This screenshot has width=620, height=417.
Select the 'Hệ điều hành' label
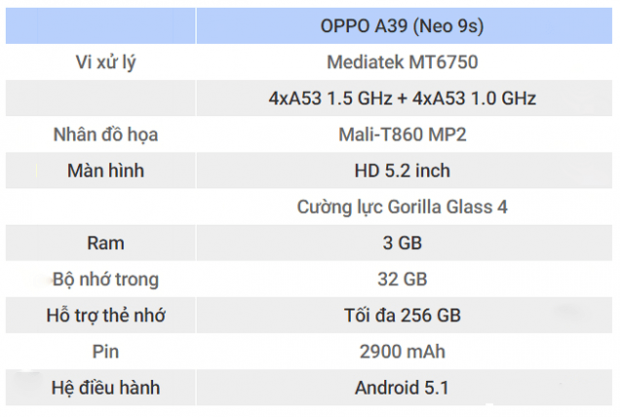coord(105,388)
